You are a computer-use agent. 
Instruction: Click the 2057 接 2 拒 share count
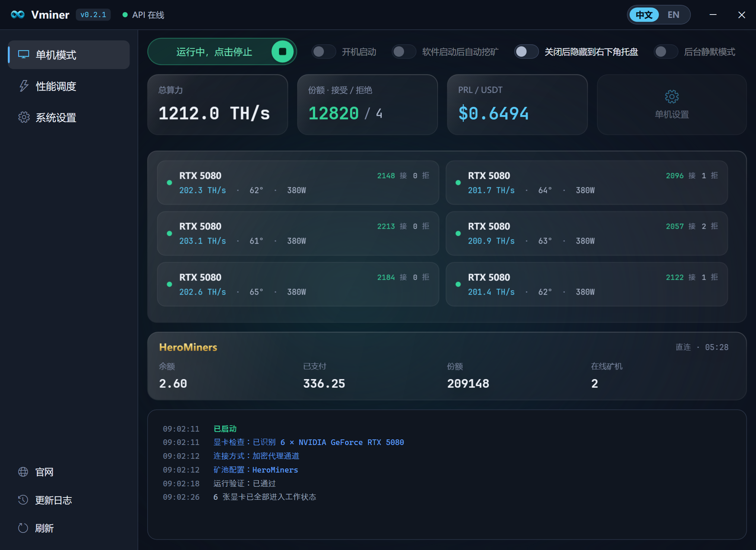click(692, 226)
